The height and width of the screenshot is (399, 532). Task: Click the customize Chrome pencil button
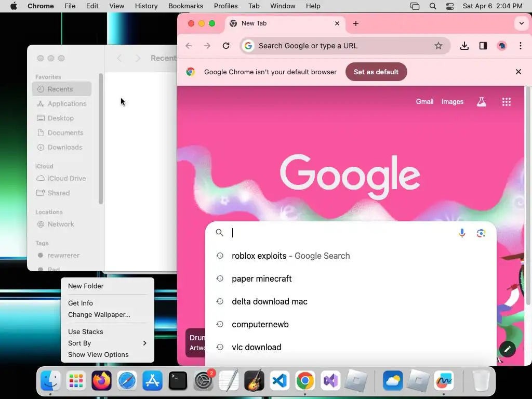[508, 349]
